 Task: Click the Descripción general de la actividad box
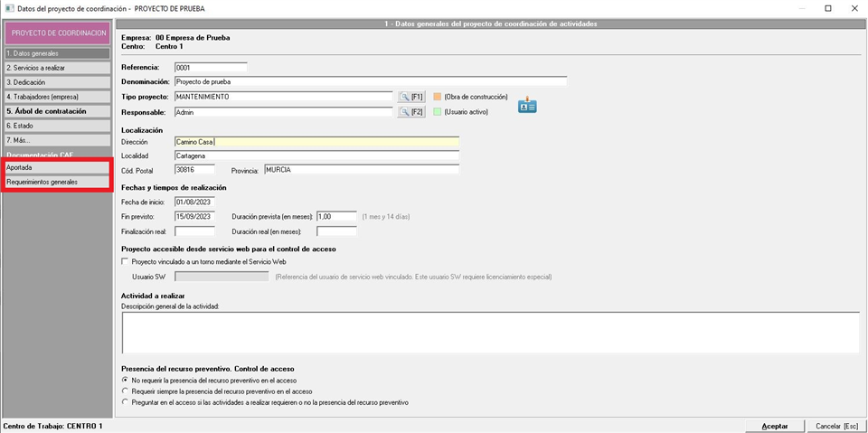point(489,332)
